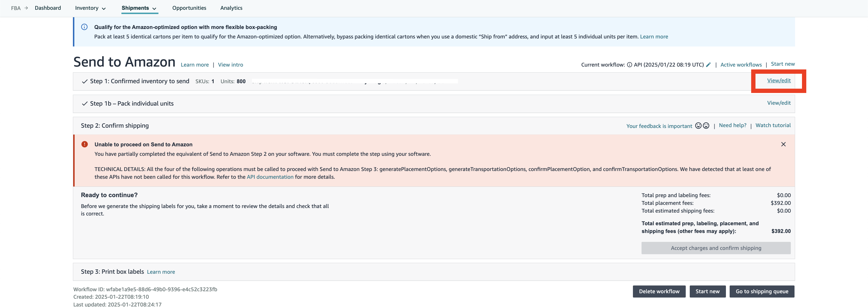Click the pencil icon to rename workflow
868x307 pixels.
(x=708, y=65)
